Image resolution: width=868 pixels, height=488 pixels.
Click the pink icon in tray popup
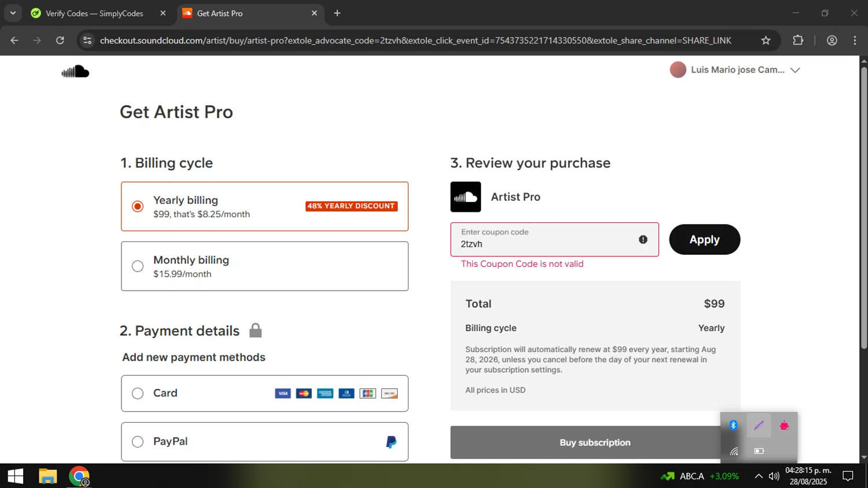784,425
